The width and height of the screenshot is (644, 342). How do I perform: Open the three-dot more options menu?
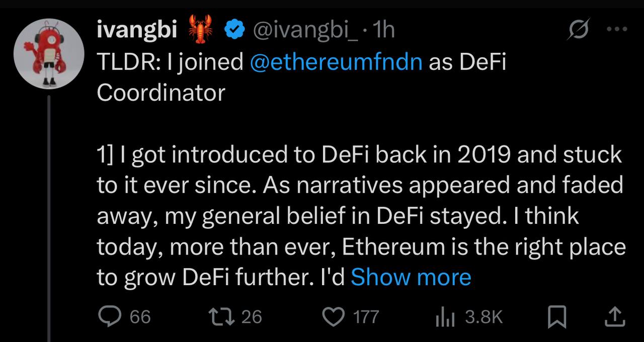pyautogui.click(x=617, y=29)
